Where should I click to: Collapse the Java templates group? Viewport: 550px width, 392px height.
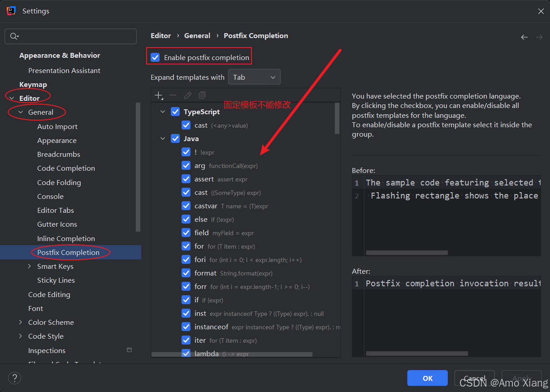pos(163,139)
